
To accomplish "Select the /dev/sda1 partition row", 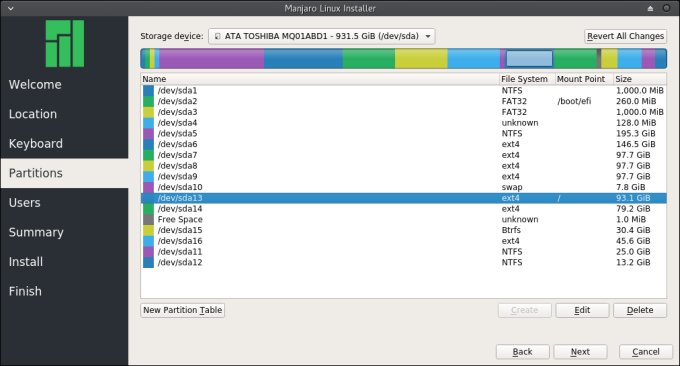I will [x=404, y=90].
